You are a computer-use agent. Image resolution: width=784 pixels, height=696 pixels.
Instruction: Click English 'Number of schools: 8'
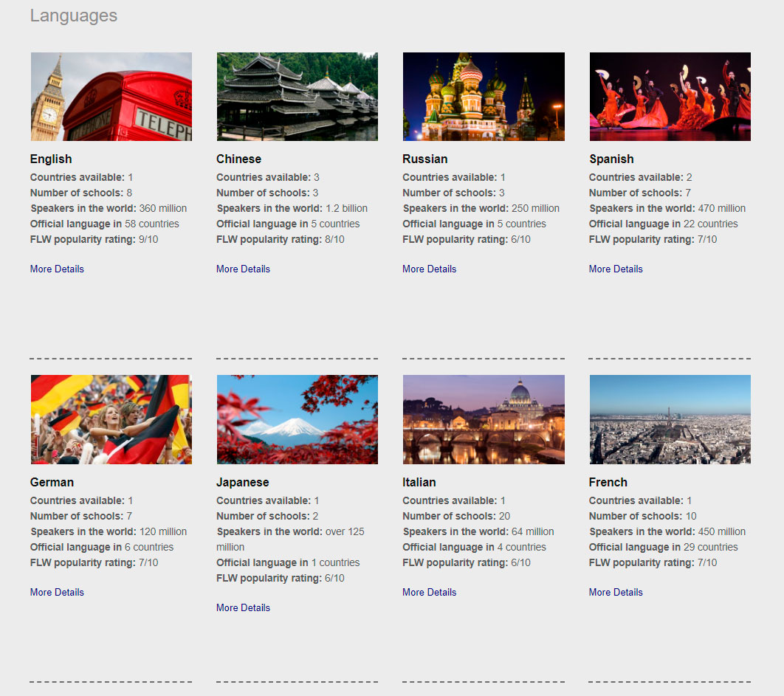coord(81,193)
